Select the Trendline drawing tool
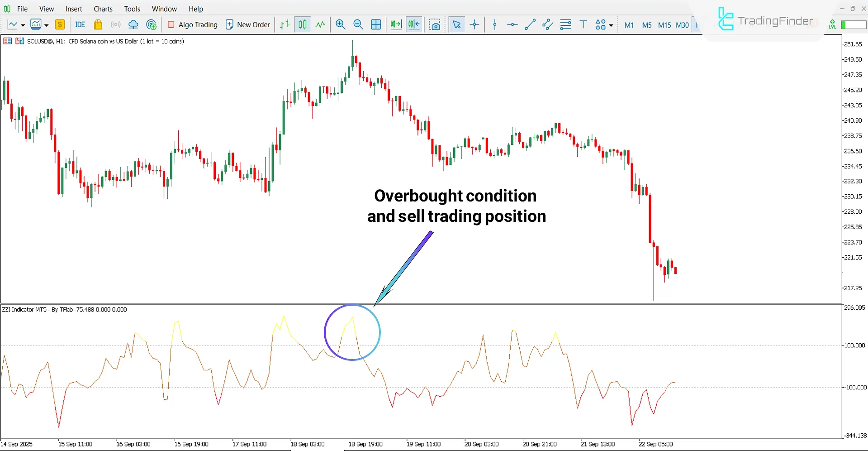Screen dimensions: 868x451 coord(530,24)
